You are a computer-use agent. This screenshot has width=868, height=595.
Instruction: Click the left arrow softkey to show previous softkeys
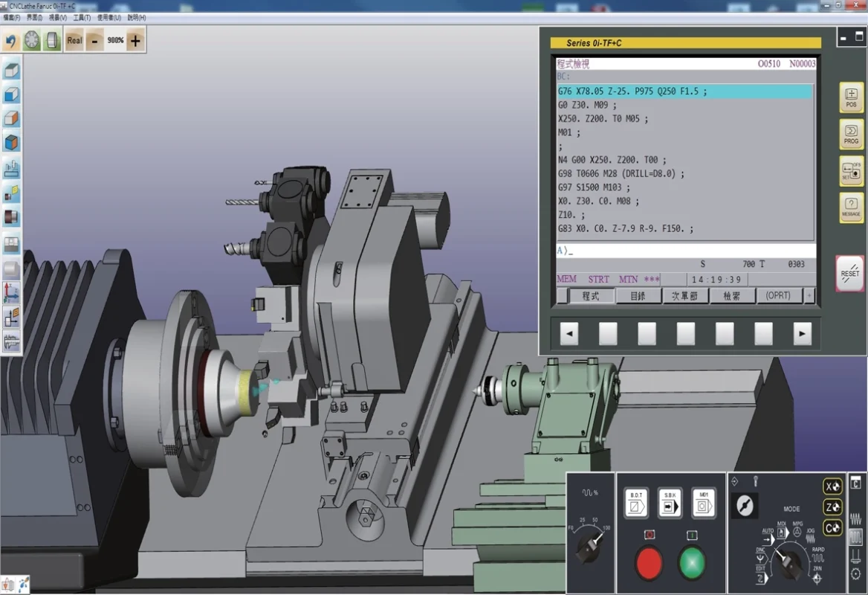pos(569,333)
